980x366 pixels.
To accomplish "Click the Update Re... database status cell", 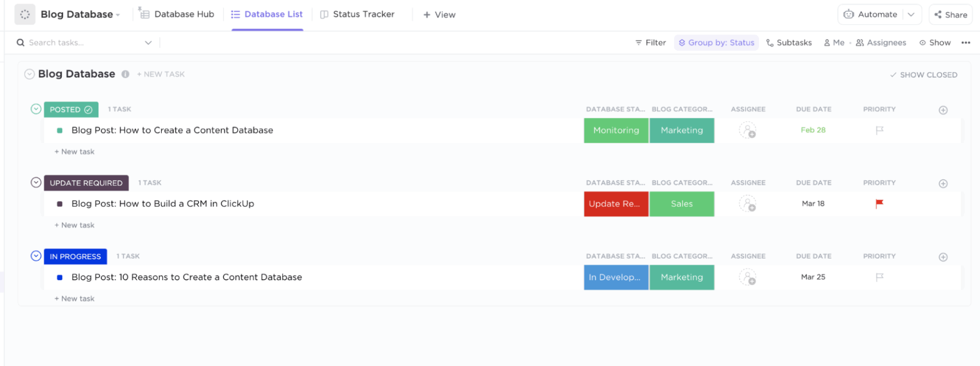I will (x=616, y=204).
